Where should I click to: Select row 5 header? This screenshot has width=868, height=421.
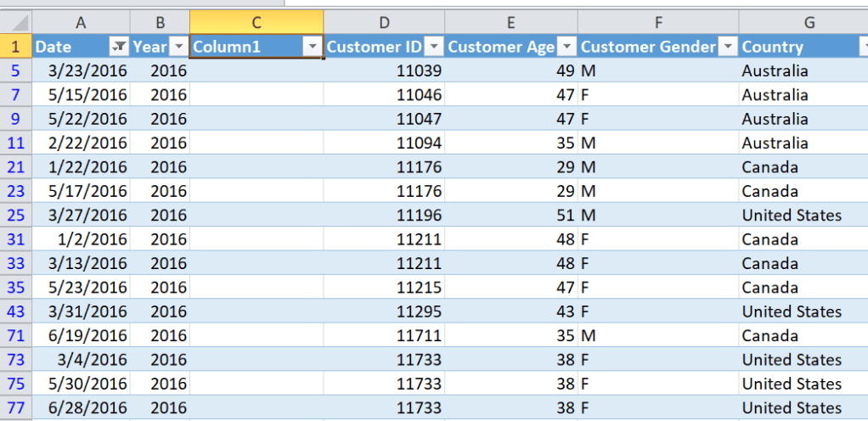pyautogui.click(x=16, y=71)
